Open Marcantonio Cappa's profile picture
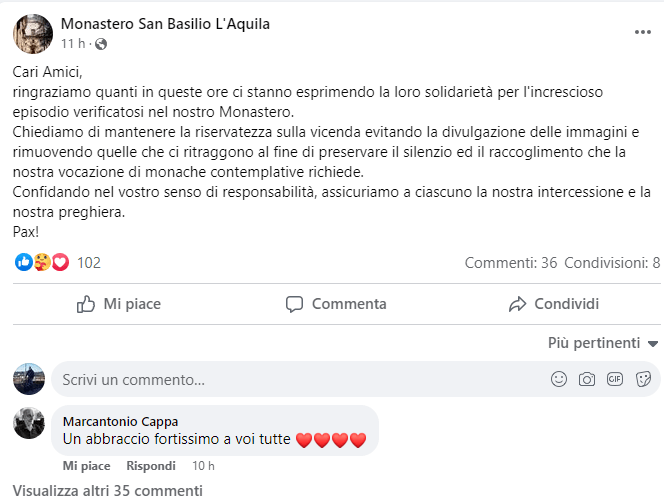 (x=29, y=423)
